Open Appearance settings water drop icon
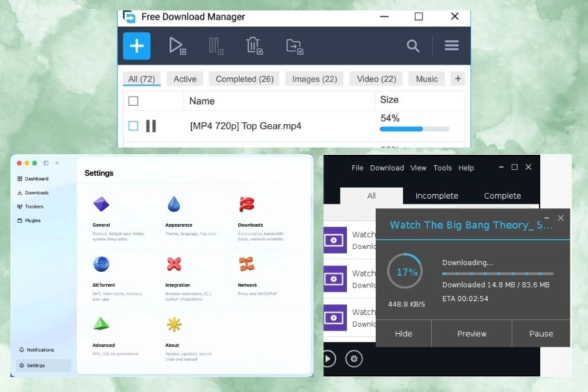This screenshot has height=392, width=588. tap(174, 204)
